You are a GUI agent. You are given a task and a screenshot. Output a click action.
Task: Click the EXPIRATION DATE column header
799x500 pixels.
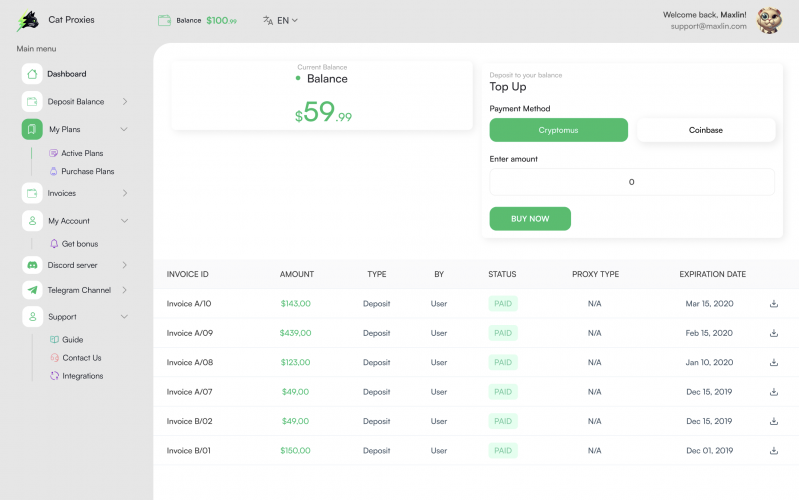click(x=712, y=274)
